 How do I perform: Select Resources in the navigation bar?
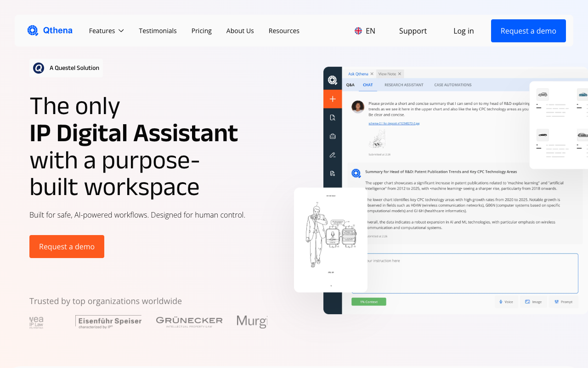click(284, 31)
